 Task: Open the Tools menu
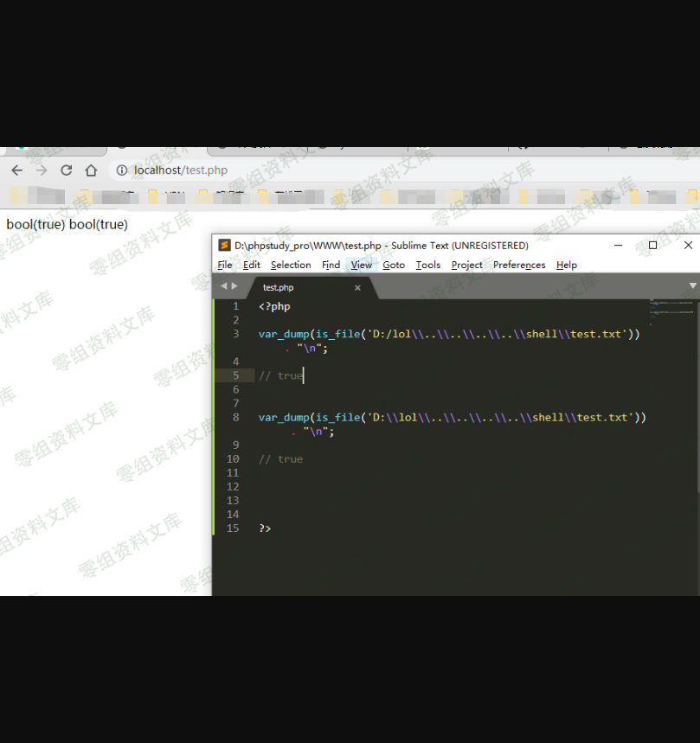[427, 265]
